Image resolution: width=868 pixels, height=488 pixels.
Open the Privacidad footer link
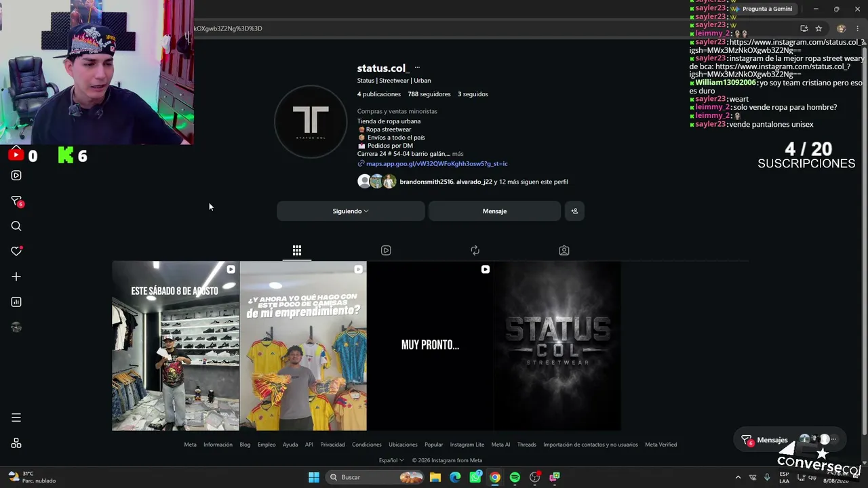pyautogui.click(x=332, y=445)
